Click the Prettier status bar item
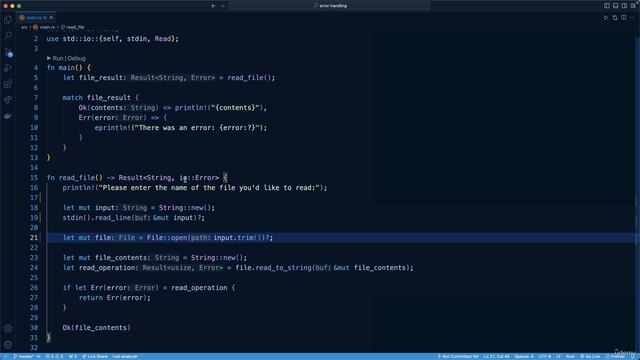This screenshot has width=640, height=360. point(615,356)
